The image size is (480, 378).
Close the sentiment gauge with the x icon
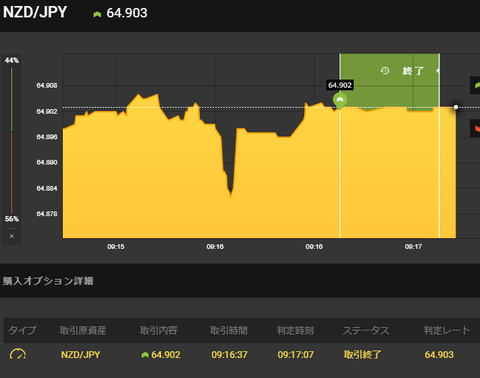(12, 236)
